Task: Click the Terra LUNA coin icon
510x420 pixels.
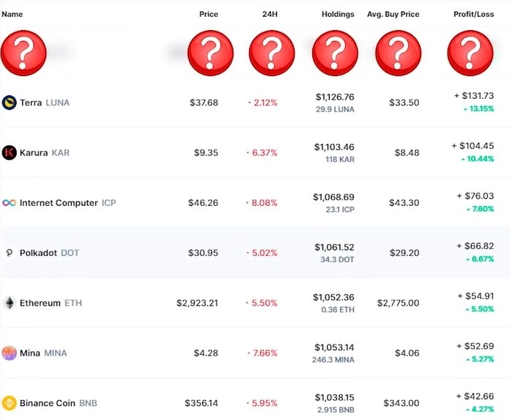Action: tap(10, 103)
